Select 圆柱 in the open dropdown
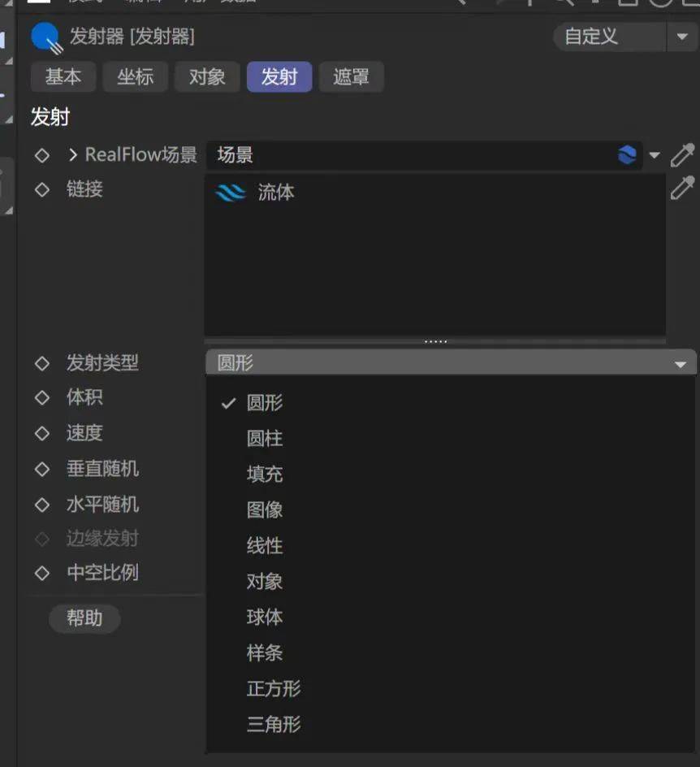The width and height of the screenshot is (700, 767). [x=264, y=438]
